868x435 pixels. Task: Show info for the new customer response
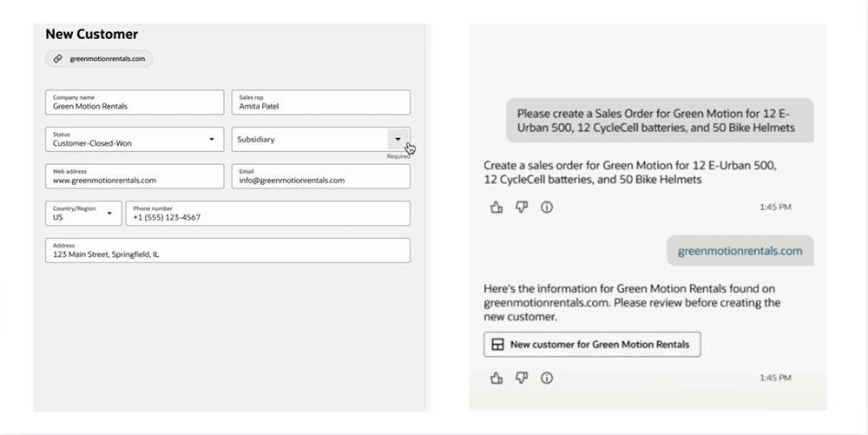point(547,378)
